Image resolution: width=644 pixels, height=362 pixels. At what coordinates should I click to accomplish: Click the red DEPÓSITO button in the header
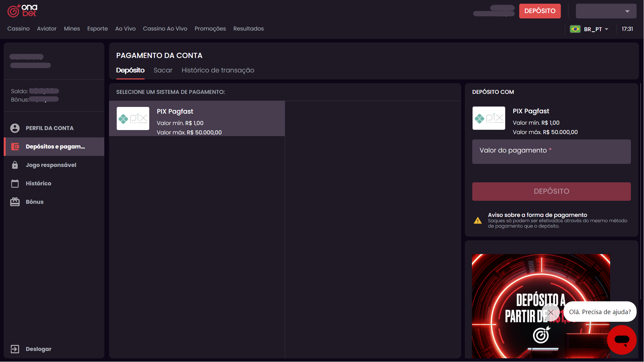click(x=540, y=11)
